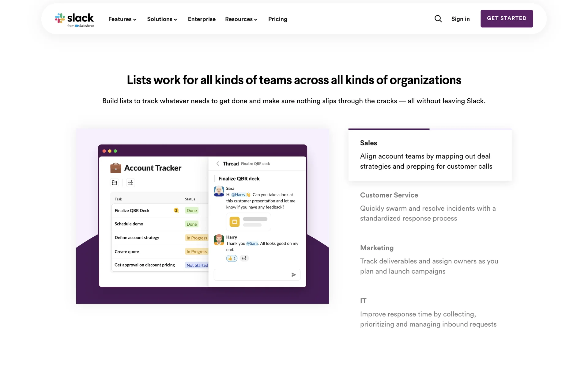Click the Slack logo

coord(74,20)
